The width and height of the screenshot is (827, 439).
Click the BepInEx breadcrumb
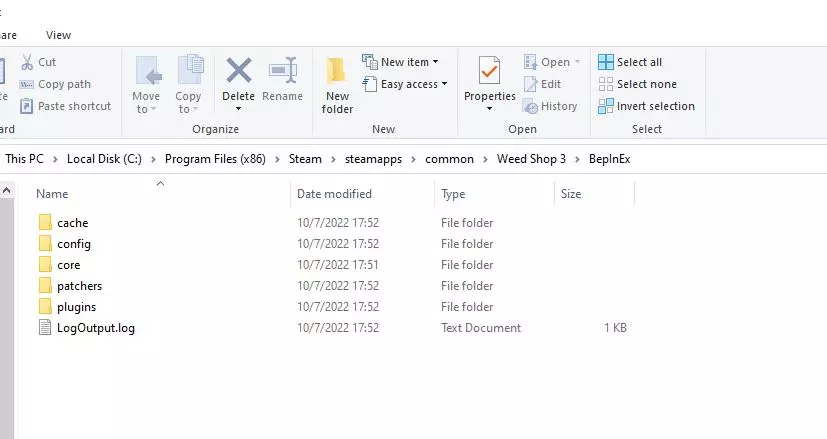click(610, 159)
